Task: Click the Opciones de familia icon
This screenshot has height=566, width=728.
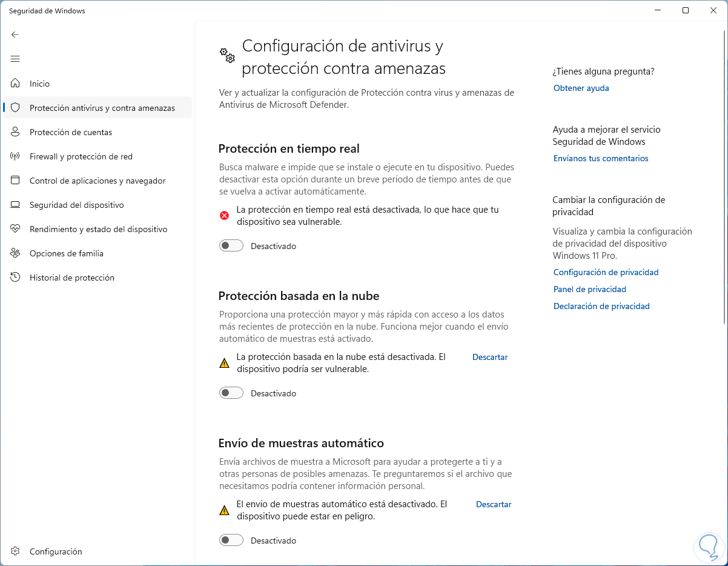Action: (x=16, y=253)
